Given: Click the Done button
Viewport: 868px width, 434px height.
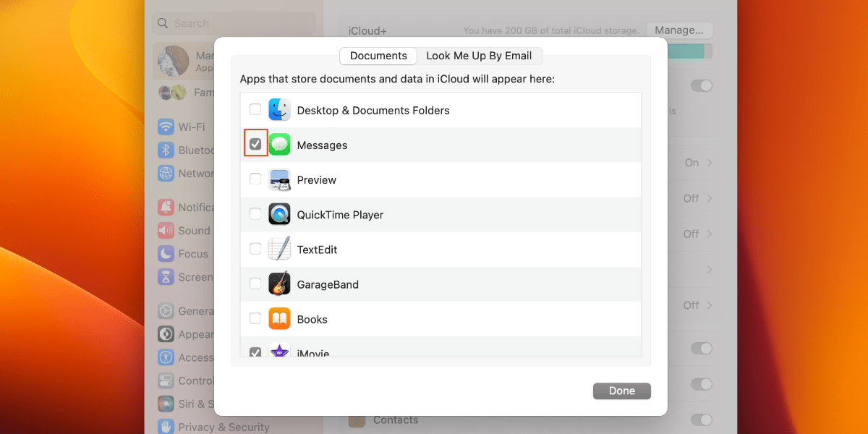Looking at the screenshot, I should pyautogui.click(x=621, y=391).
